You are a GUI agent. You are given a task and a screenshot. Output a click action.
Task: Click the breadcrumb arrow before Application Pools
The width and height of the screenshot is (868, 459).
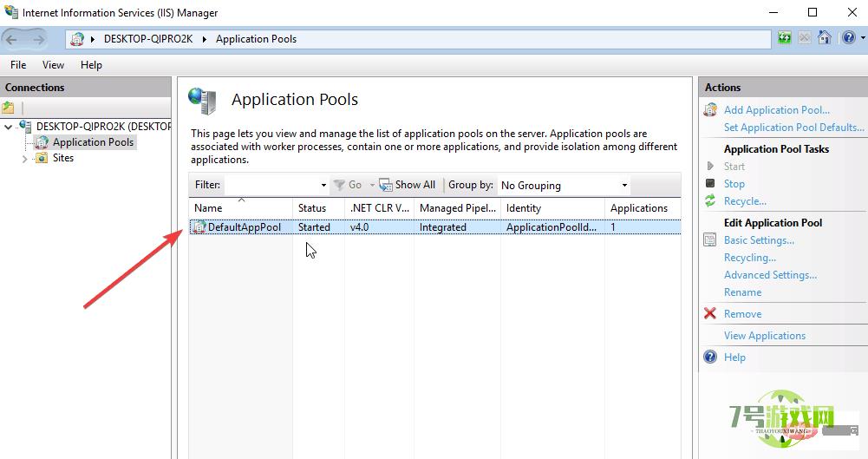tap(205, 39)
